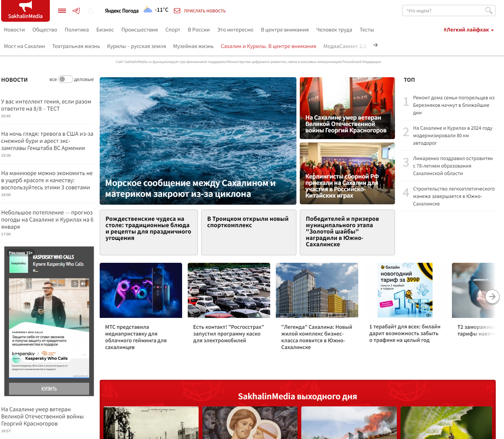Click the envelope send-news icon

[x=177, y=11]
